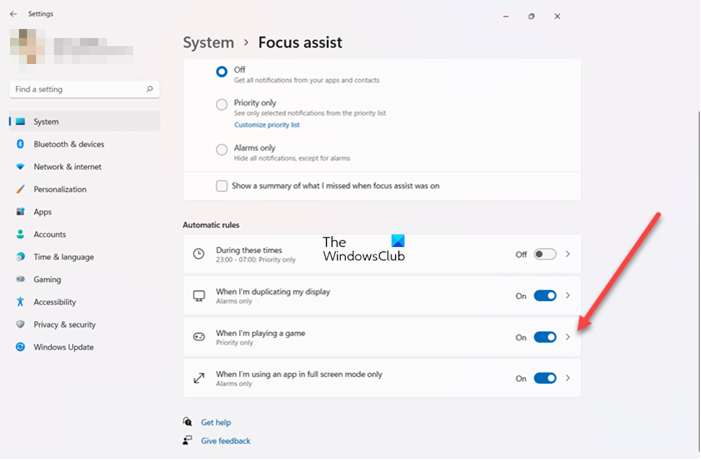701x460 pixels.
Task: Expand the During these times rule
Action: pyautogui.click(x=568, y=254)
